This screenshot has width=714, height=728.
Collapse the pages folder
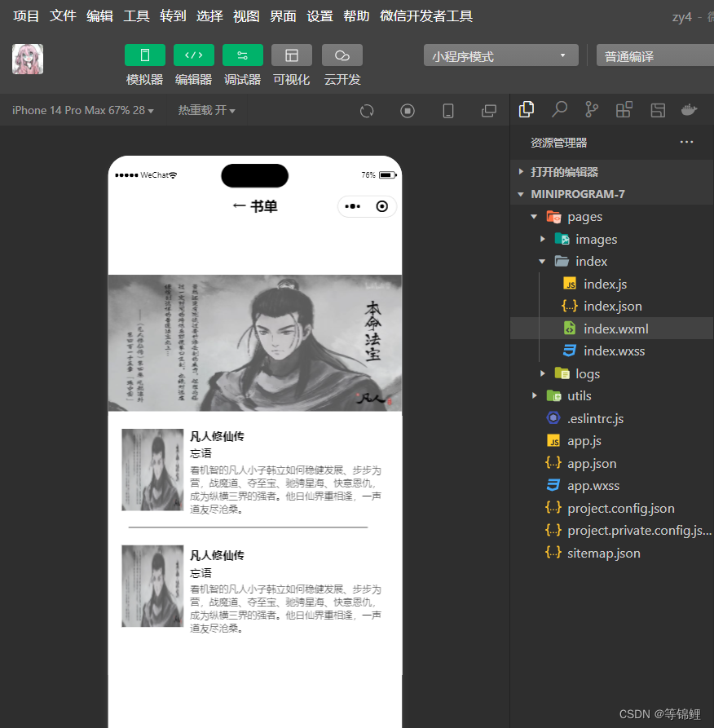click(612, 217)
